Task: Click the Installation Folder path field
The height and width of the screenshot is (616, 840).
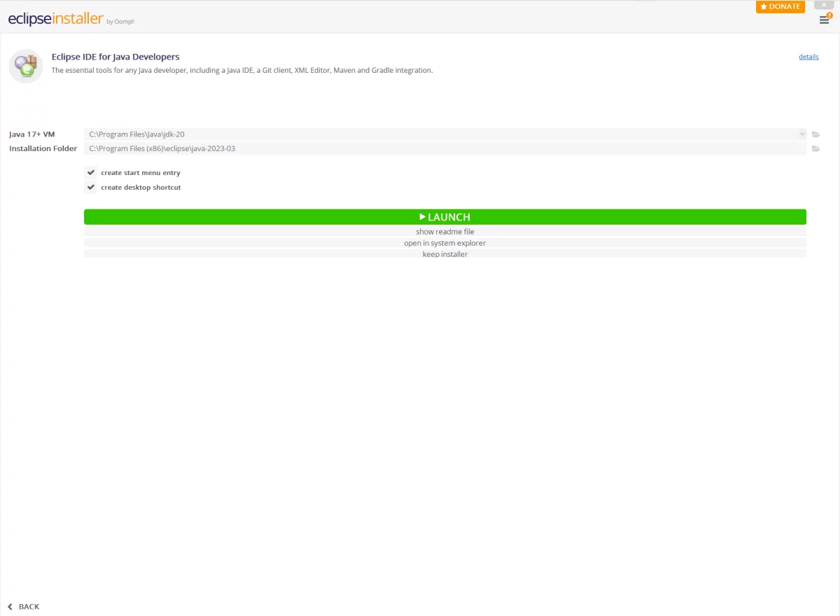Action: [x=441, y=148]
